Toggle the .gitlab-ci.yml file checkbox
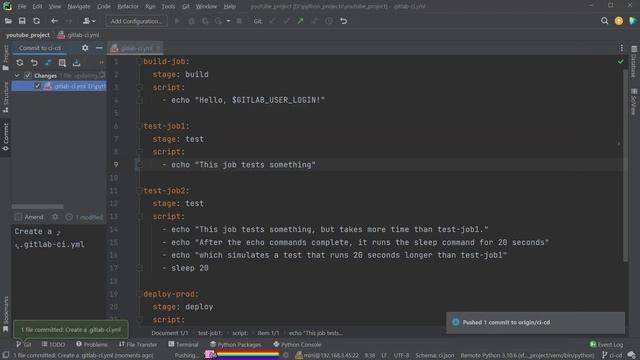 pyautogui.click(x=38, y=86)
